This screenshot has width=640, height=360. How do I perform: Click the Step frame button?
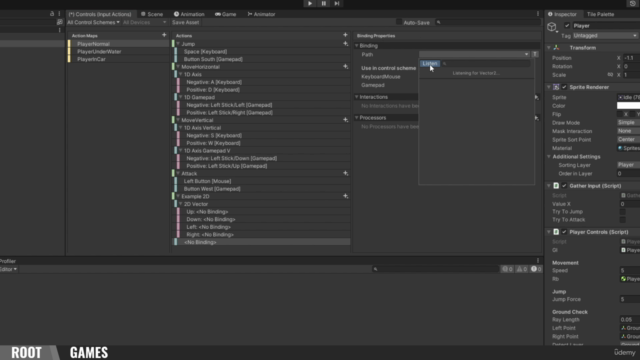click(337, 3)
